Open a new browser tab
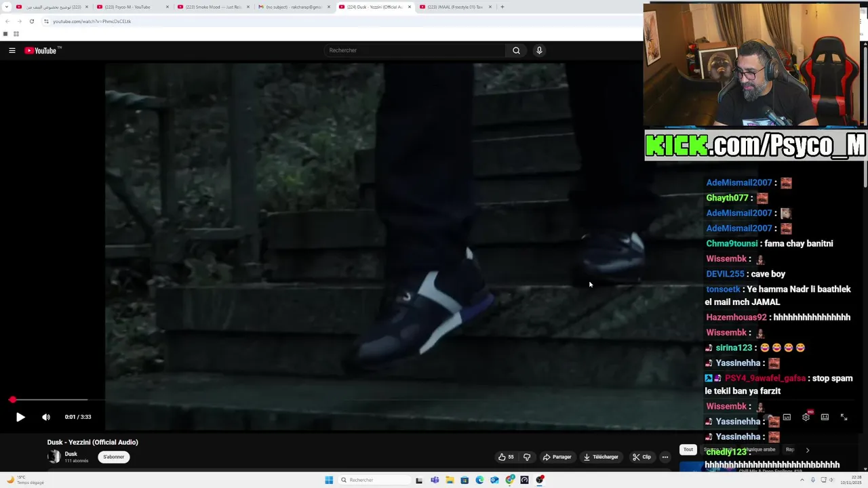The height and width of the screenshot is (488, 868). 502,7
